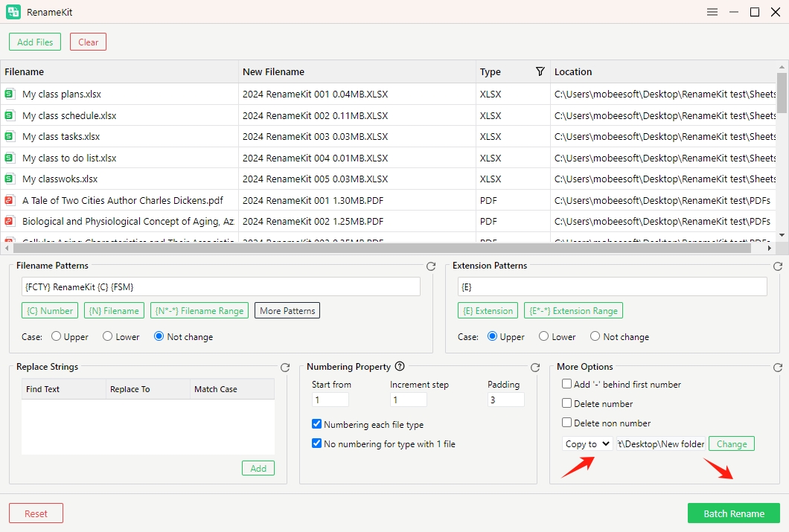The image size is (789, 532).
Task: Select Lower case for extension
Action: pyautogui.click(x=544, y=336)
